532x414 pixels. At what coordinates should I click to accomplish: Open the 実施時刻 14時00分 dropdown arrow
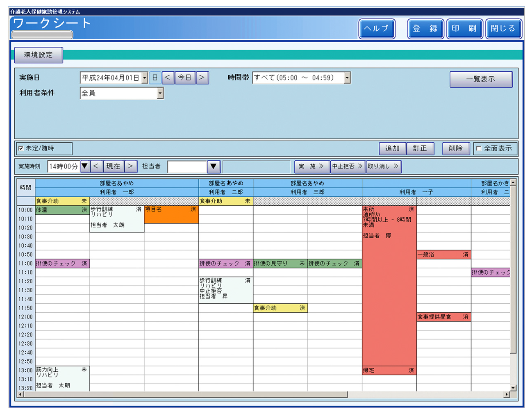[x=85, y=166]
